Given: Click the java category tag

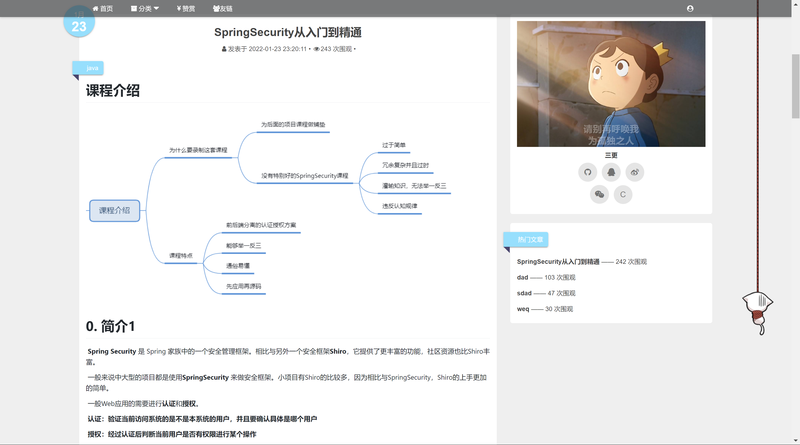Looking at the screenshot, I should tap(88, 68).
